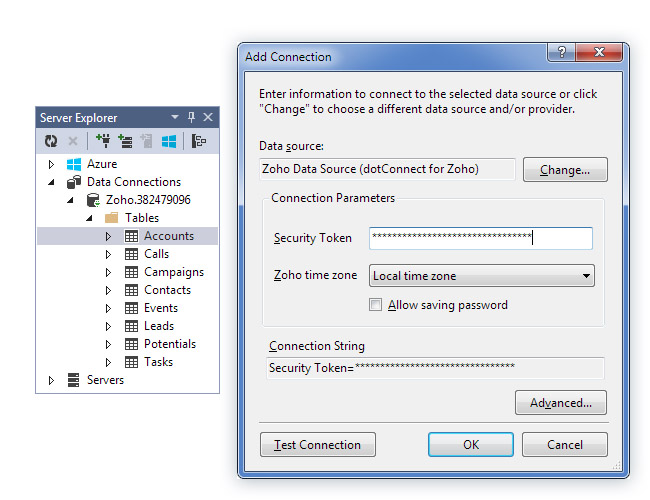650x500 pixels.
Task: Click the Connect to Server icon
Action: (125, 141)
